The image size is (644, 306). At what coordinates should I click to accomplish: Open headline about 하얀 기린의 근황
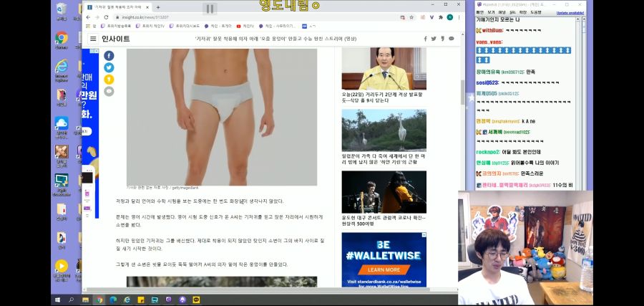[382, 159]
